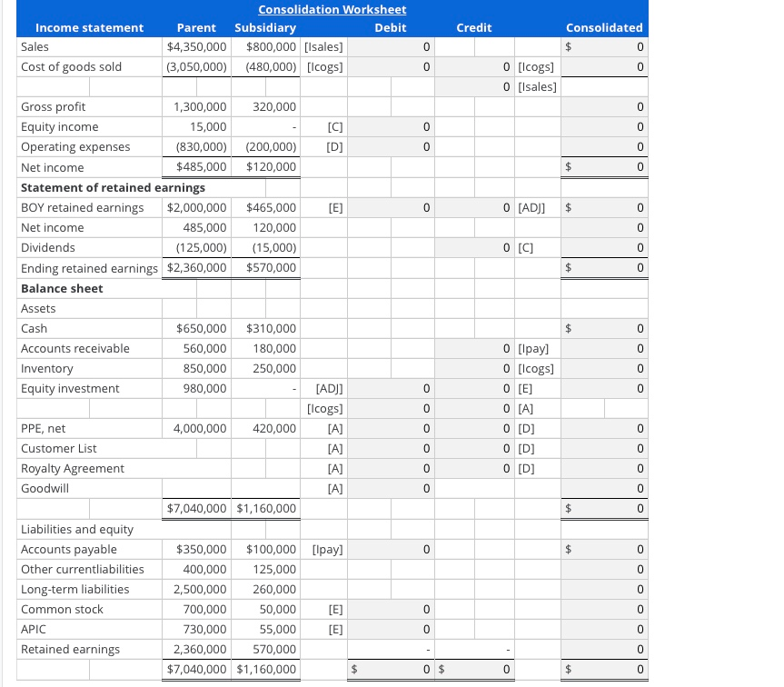This screenshot has height=687, width=784.
Task: Click the Equity investment [ADJ] debit cell
Action: (x=391, y=388)
